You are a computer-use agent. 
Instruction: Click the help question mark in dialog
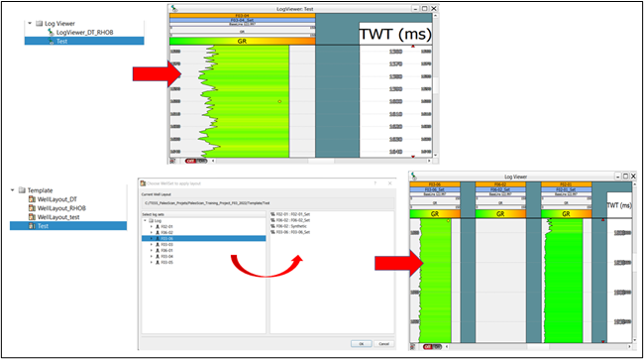click(x=375, y=183)
